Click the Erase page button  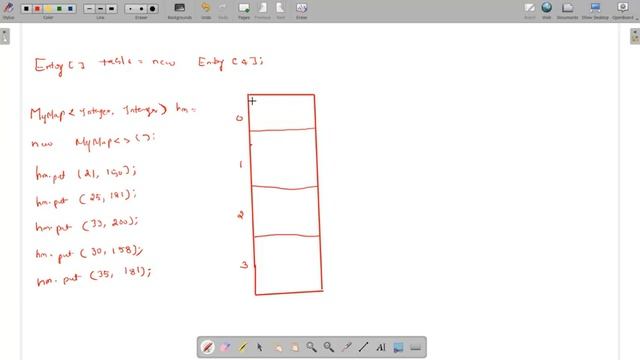pos(302,10)
